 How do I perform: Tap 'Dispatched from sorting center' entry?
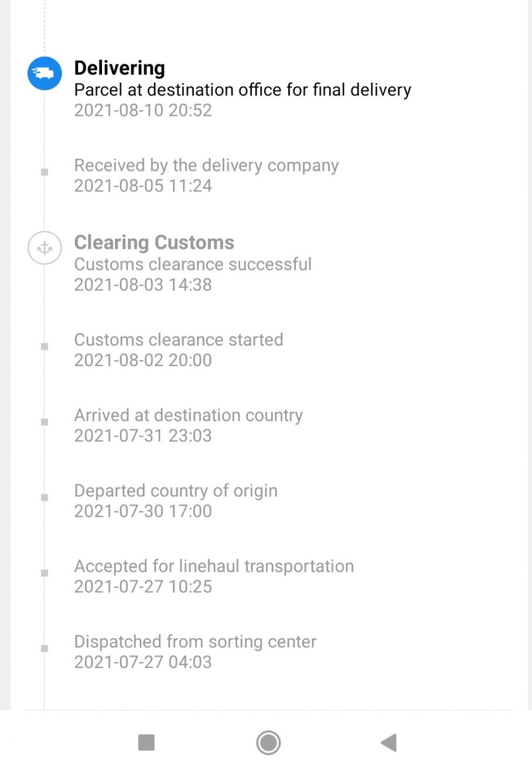coord(195,652)
